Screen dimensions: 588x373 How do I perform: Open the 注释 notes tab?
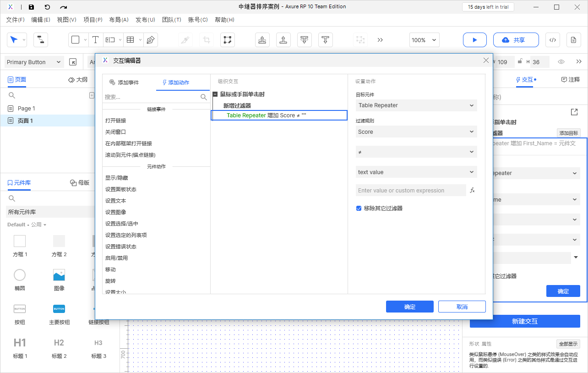(571, 79)
